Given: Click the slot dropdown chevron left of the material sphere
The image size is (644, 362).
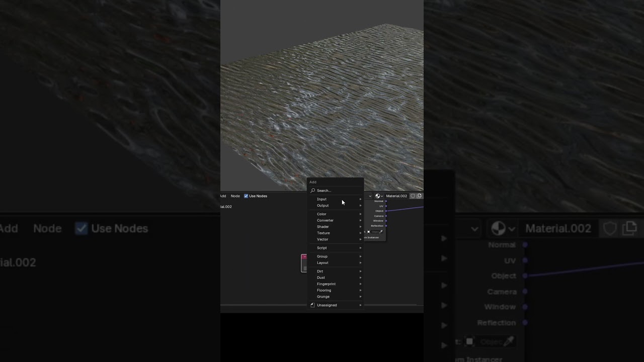Looking at the screenshot, I should pos(370,196).
